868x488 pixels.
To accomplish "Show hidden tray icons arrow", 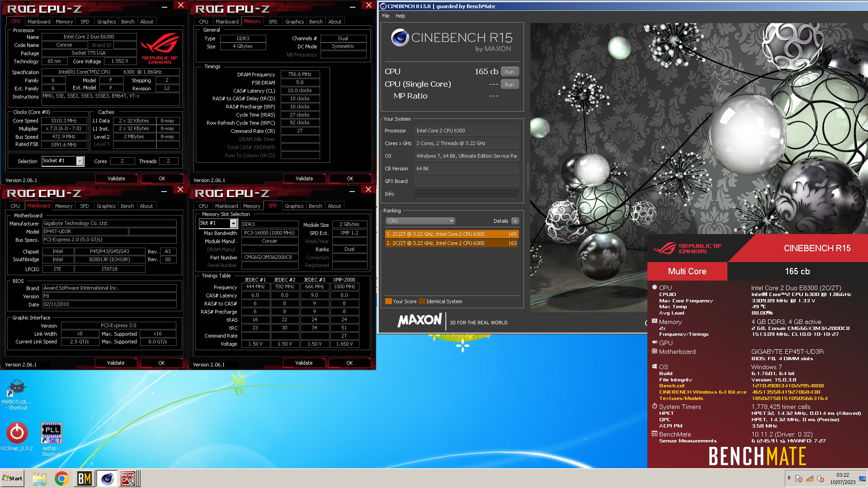I will pyautogui.click(x=789, y=478).
